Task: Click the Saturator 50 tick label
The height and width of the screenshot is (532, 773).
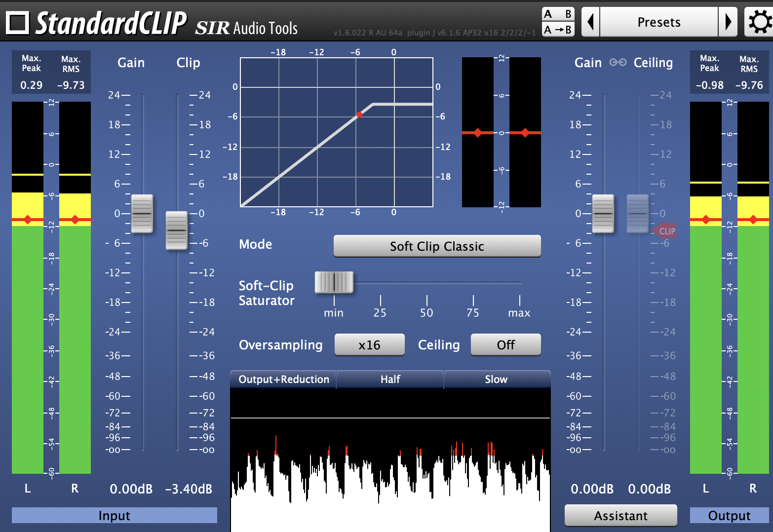Action: tap(426, 313)
